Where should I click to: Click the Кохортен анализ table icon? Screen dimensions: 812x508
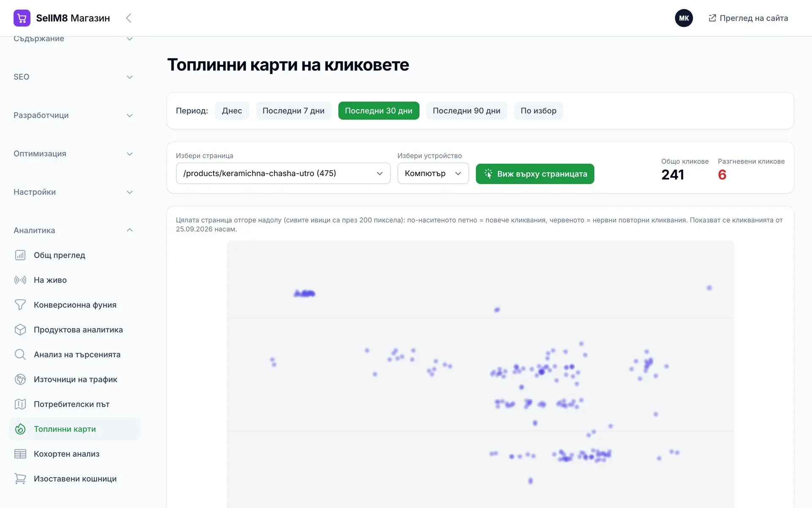click(20, 454)
